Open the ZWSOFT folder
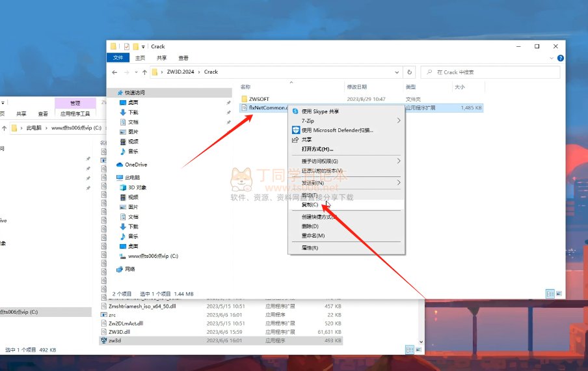The image size is (588, 371). tap(259, 99)
